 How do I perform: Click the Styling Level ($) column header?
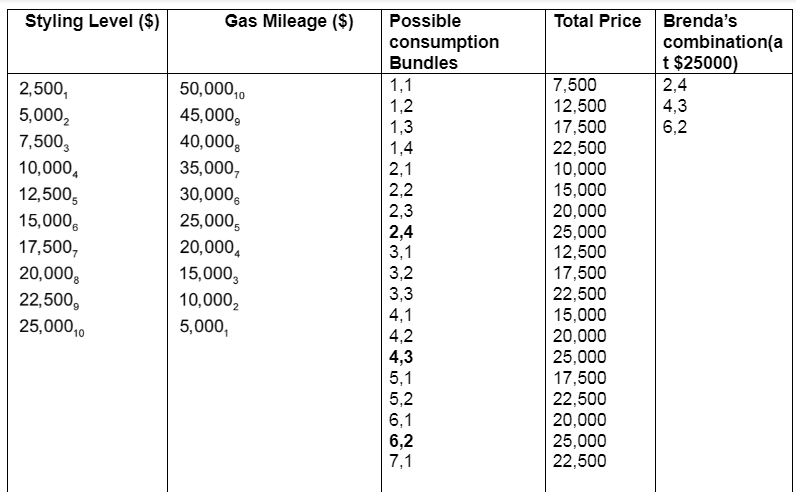coord(91,22)
